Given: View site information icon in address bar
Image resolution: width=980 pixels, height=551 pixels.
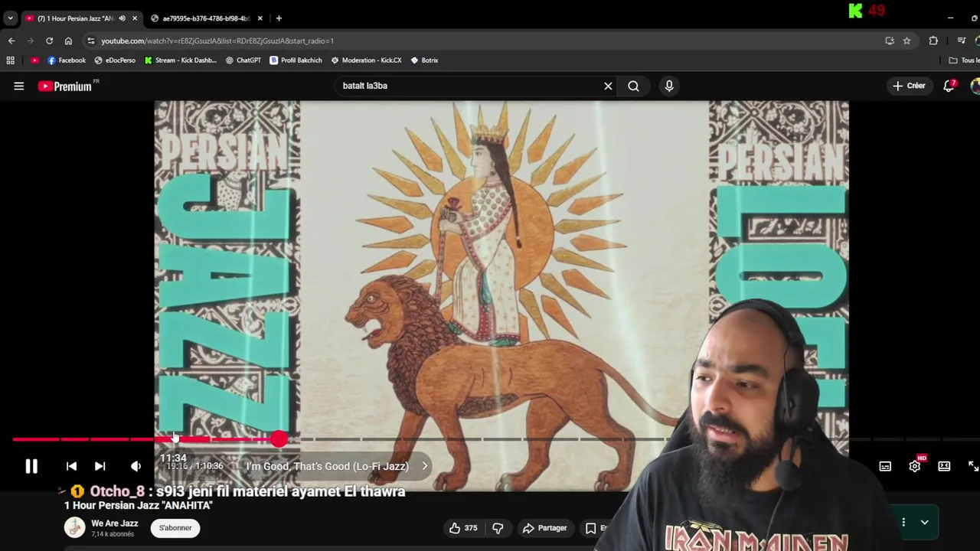Looking at the screenshot, I should click(90, 41).
